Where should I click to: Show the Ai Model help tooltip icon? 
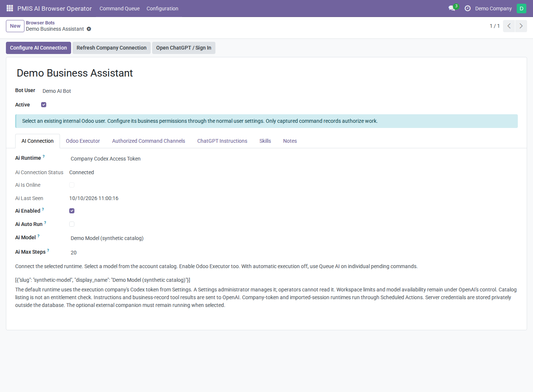click(x=38, y=236)
